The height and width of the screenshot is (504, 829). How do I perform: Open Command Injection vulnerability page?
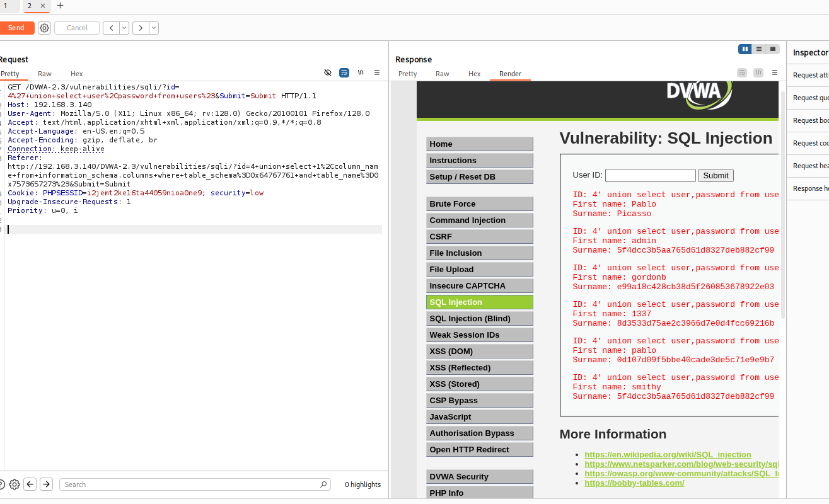480,220
